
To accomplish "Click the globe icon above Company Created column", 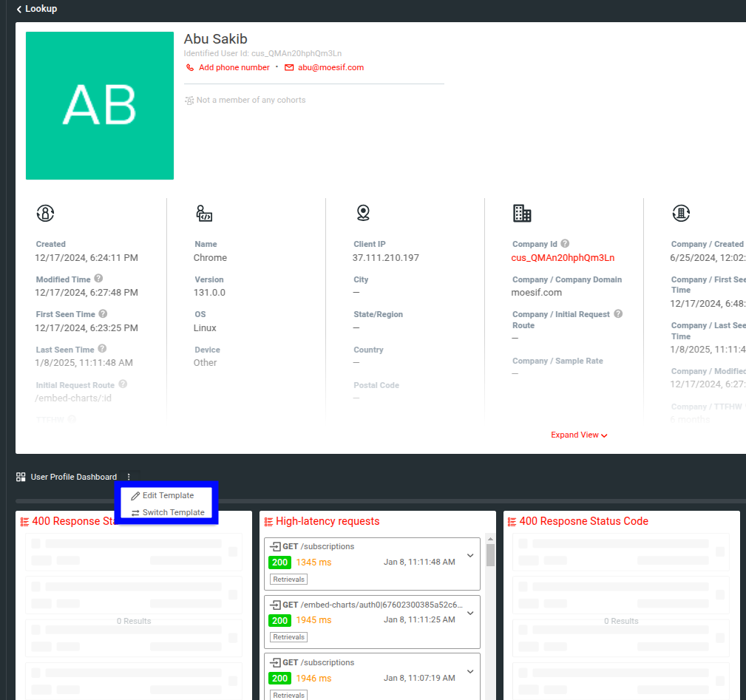I will pyautogui.click(x=681, y=213).
